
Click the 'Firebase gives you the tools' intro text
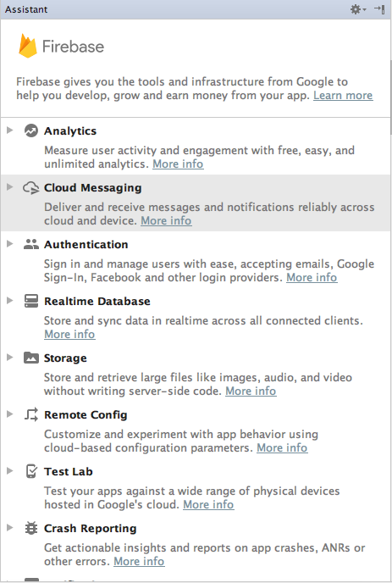point(195,88)
